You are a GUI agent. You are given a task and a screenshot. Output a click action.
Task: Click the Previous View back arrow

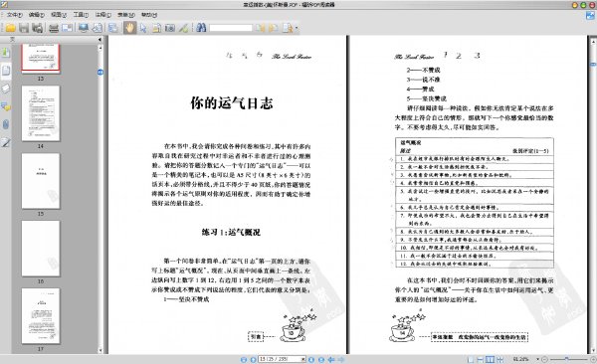click(331, 359)
